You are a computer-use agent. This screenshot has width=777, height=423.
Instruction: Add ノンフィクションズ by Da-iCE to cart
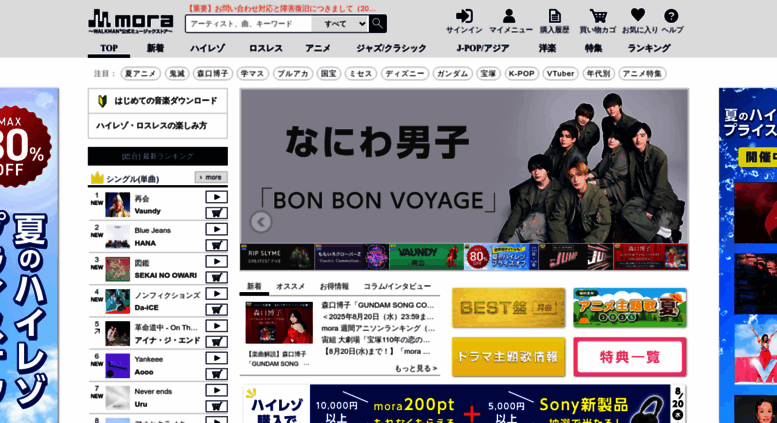217,310
